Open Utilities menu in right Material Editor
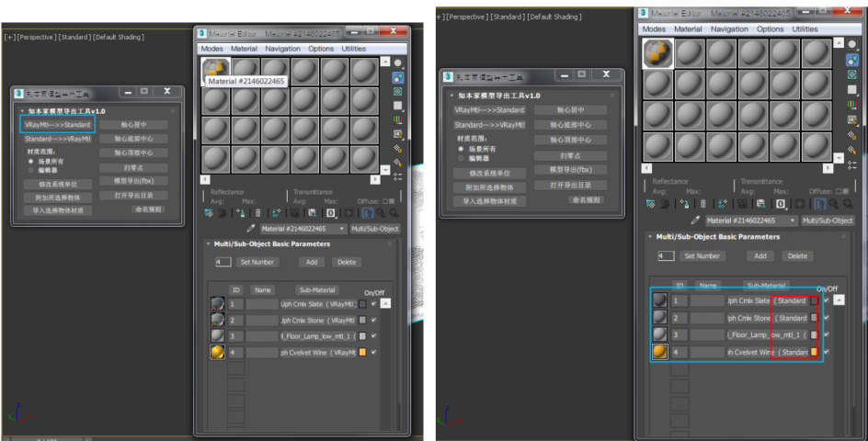The image size is (868, 441). click(805, 29)
